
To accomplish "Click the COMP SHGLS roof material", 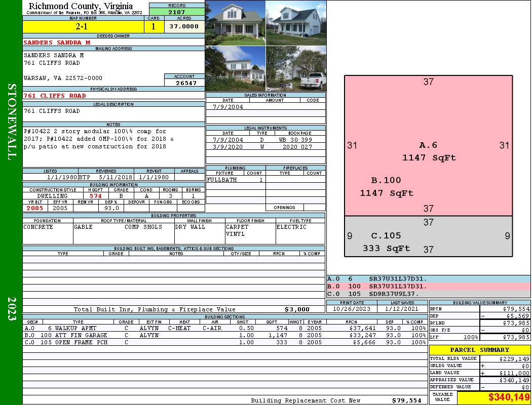I will click(x=143, y=227).
